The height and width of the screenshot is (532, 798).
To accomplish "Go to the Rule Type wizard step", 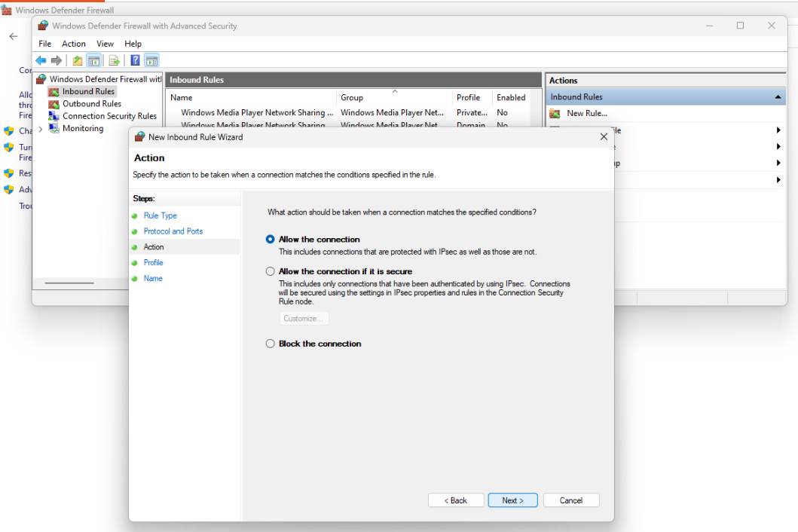I will (x=161, y=216).
